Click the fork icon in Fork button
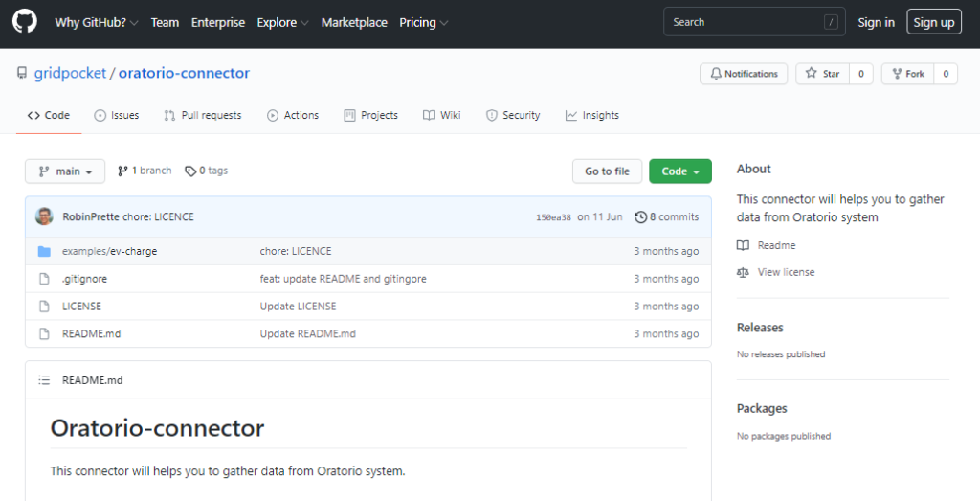This screenshot has width=980, height=501. point(897,74)
